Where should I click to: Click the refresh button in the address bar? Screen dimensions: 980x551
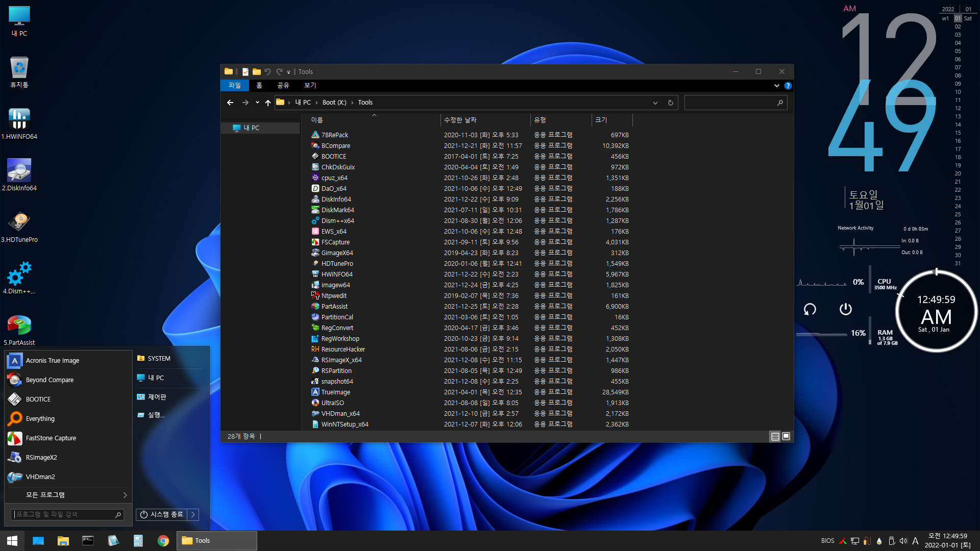[x=671, y=103]
